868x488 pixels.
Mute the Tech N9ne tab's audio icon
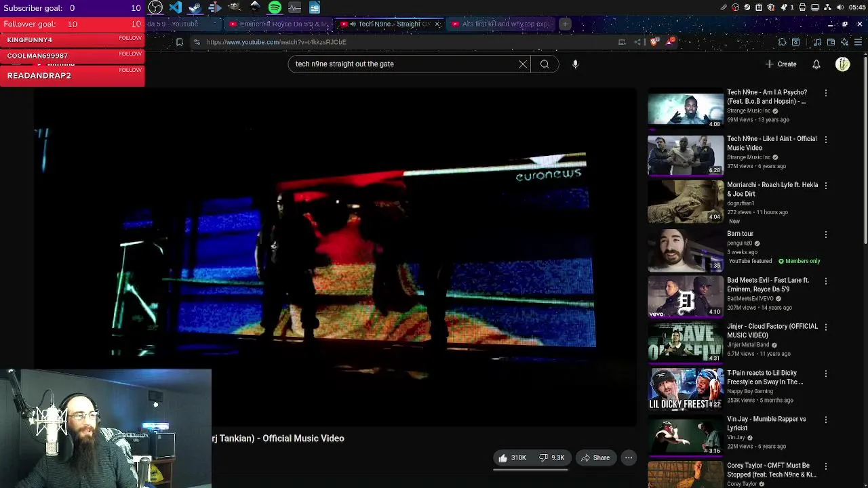click(x=353, y=24)
